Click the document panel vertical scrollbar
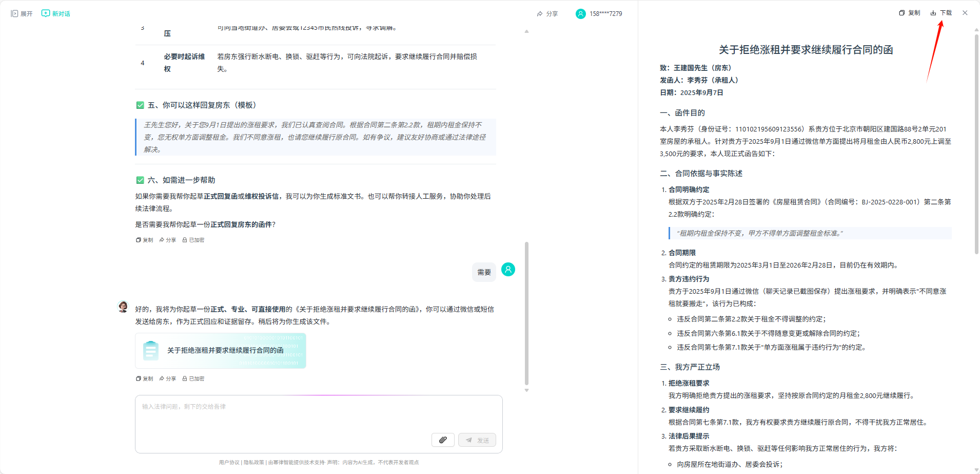The width and height of the screenshot is (980, 474). (976, 144)
